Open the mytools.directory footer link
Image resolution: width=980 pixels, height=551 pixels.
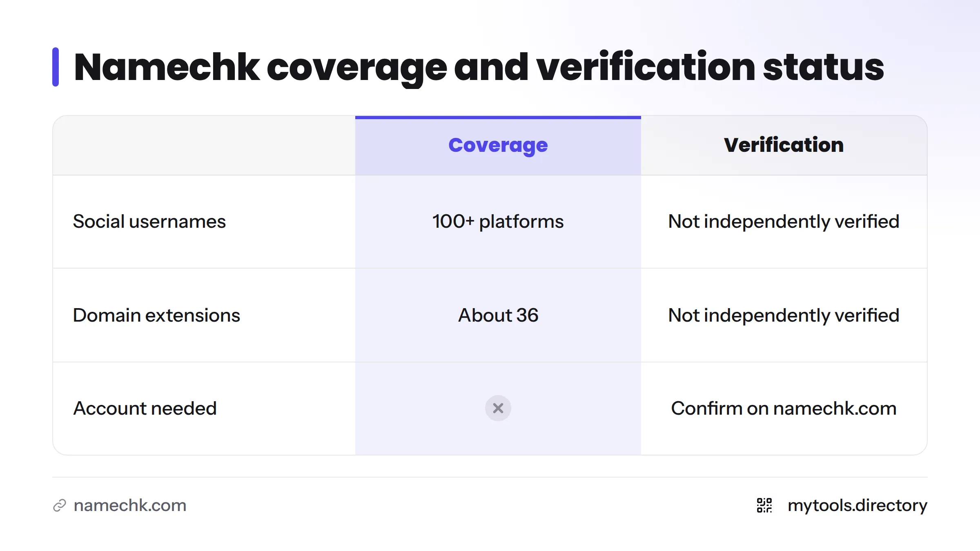point(857,506)
